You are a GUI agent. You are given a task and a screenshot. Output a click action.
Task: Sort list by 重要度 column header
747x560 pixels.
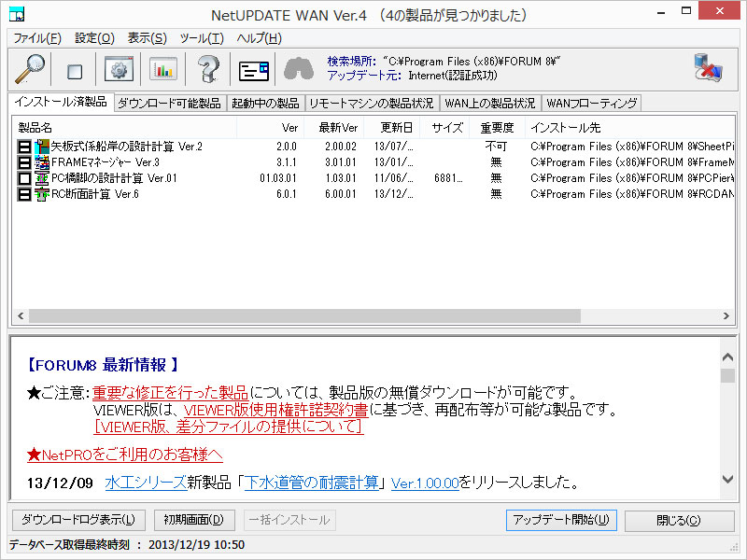click(497, 127)
